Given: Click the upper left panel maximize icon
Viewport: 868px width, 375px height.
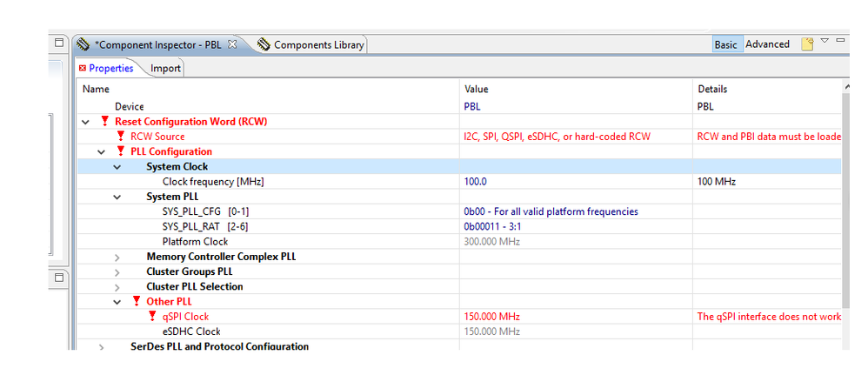Looking at the screenshot, I should (59, 43).
